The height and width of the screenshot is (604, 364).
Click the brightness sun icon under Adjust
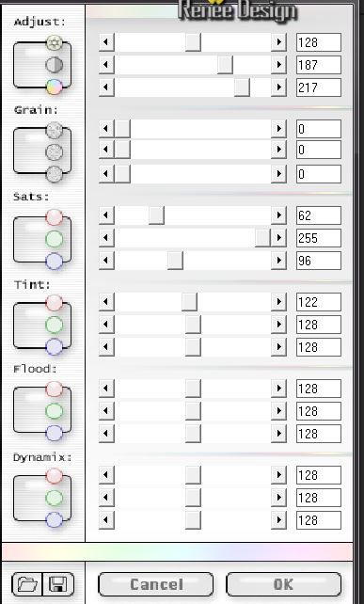(x=55, y=42)
